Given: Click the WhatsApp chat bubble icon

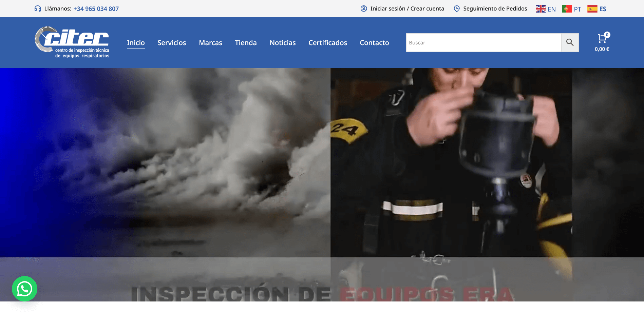Looking at the screenshot, I should (24, 289).
